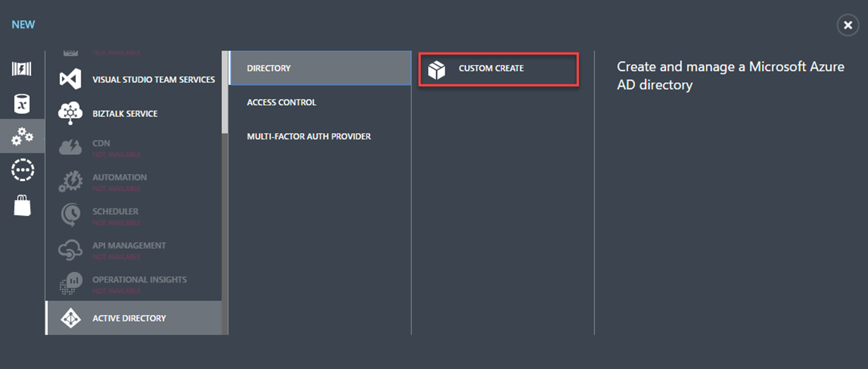This screenshot has width=868, height=369.
Task: Choose Multi-Factor Auth Provider
Action: point(309,136)
